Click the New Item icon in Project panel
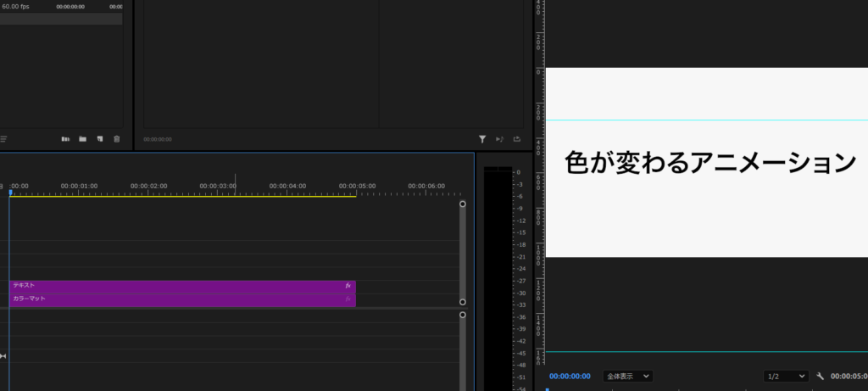868x391 pixels. (x=99, y=138)
